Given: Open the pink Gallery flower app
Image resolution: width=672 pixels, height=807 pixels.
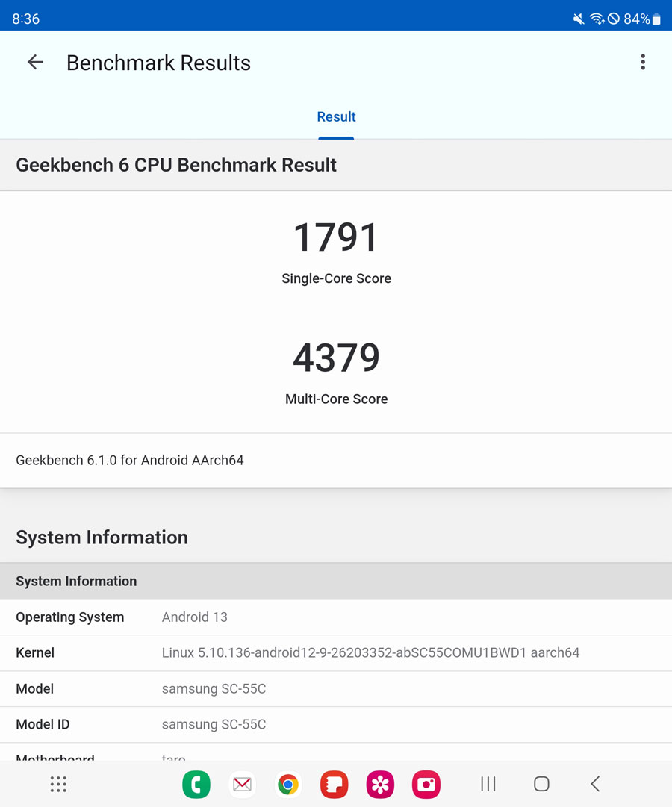Looking at the screenshot, I should click(380, 785).
